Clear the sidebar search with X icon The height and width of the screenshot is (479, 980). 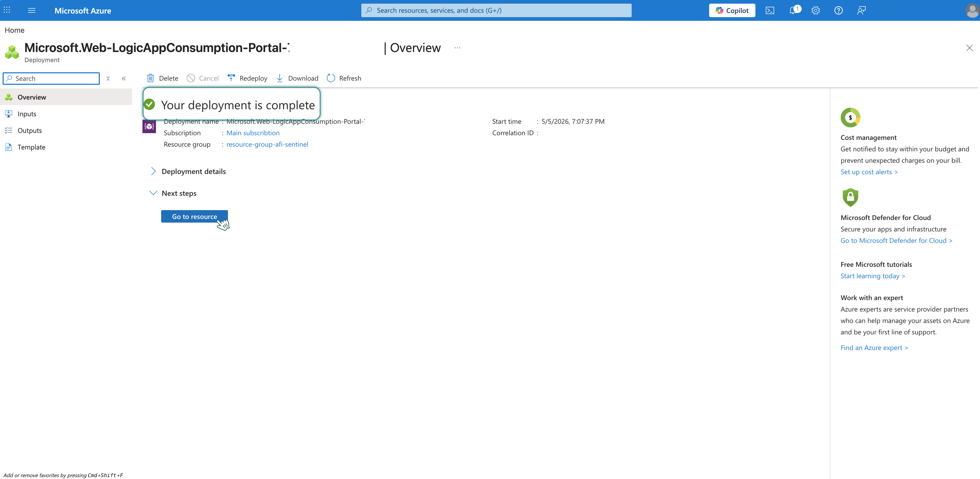click(108, 78)
